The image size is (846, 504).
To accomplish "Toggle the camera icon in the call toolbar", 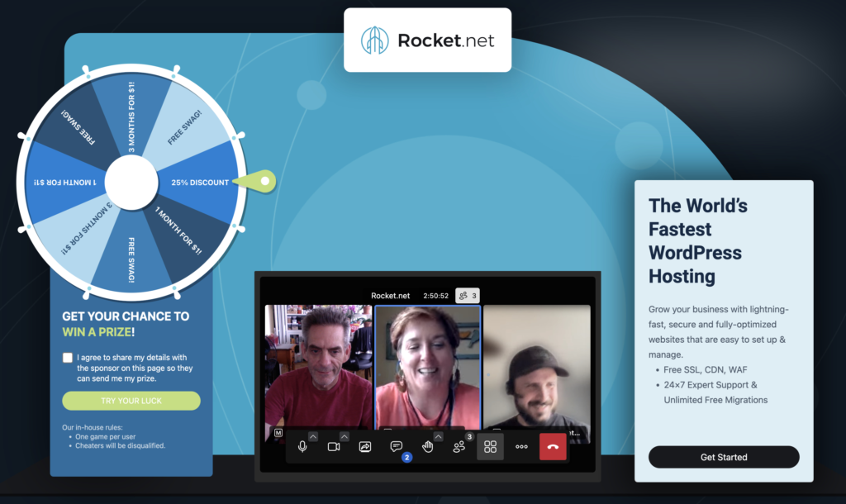I will [334, 447].
